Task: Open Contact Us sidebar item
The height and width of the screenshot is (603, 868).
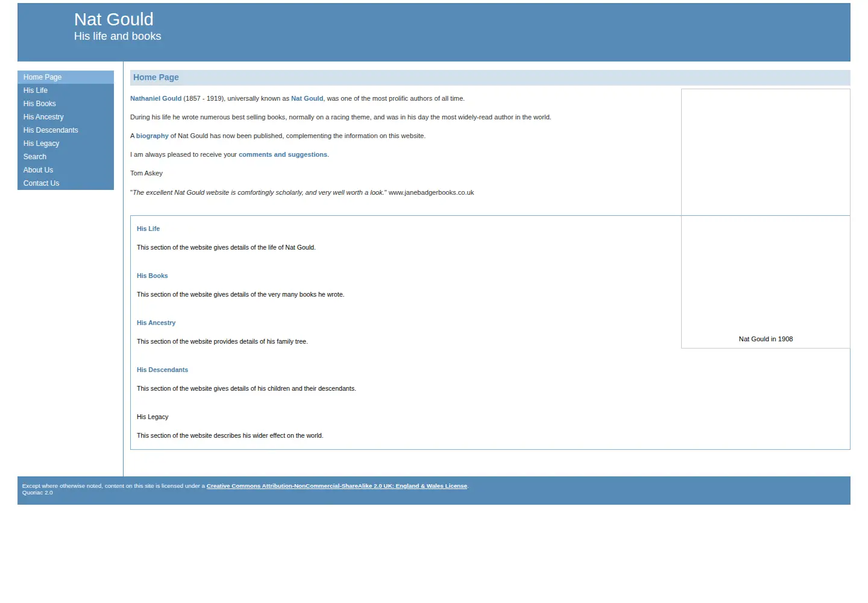Action: coord(66,183)
